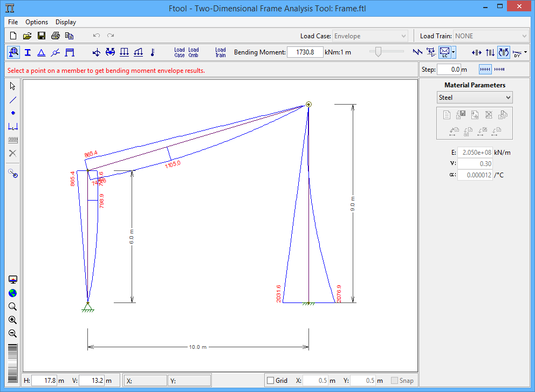Image resolution: width=535 pixels, height=392 pixels.
Task: Toggle the load case envelope result button
Action: pos(445,52)
